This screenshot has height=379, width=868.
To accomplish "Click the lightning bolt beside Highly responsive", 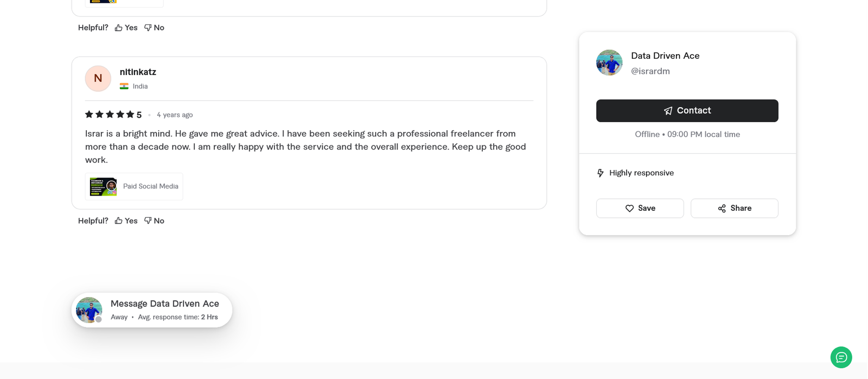I will (x=600, y=173).
